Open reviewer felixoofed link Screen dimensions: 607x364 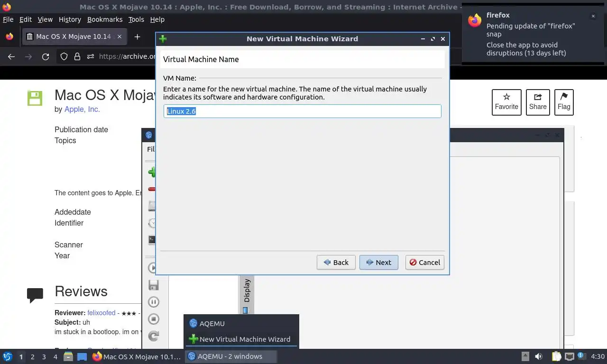tap(101, 313)
